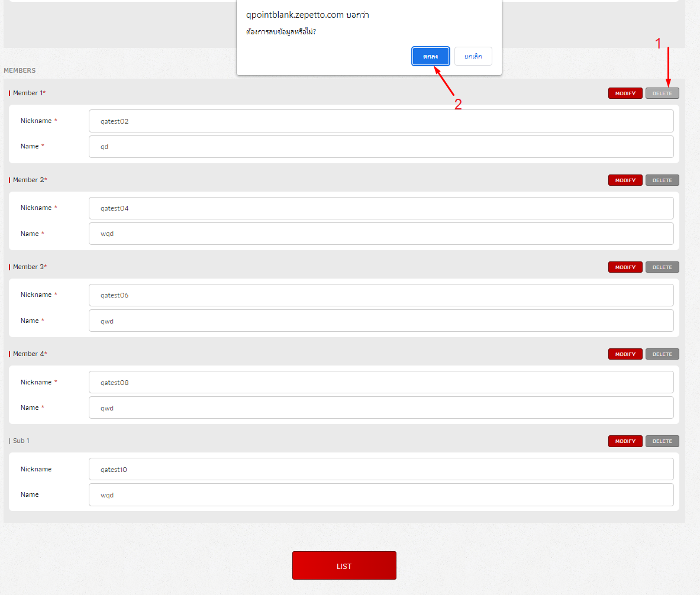Click DELETE for Member 4

click(662, 354)
